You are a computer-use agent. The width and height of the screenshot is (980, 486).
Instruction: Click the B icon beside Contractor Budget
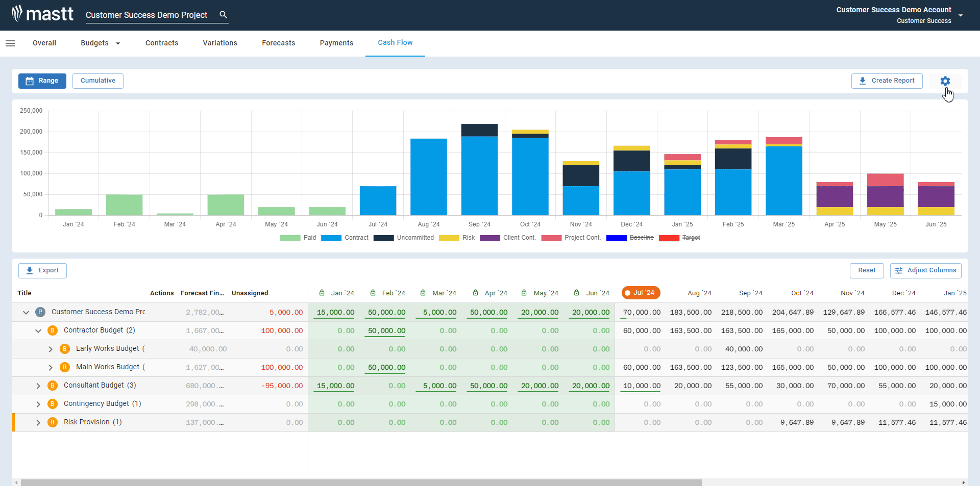pyautogui.click(x=53, y=330)
